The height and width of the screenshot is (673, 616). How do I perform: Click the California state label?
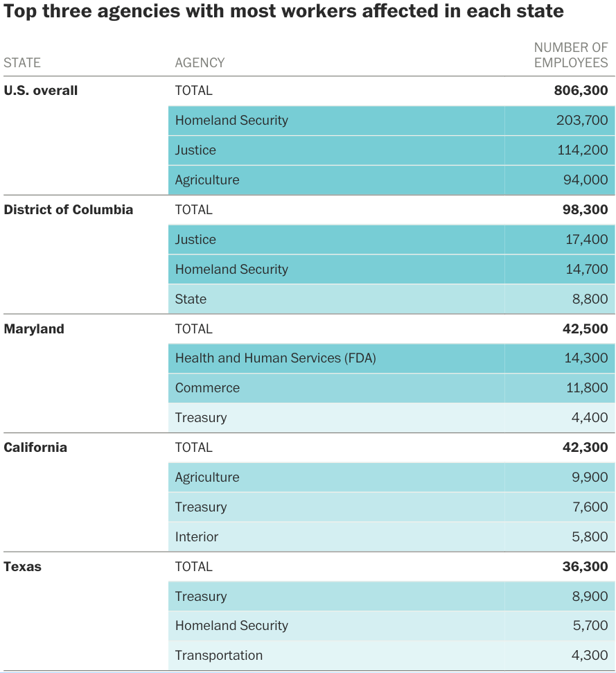(35, 448)
